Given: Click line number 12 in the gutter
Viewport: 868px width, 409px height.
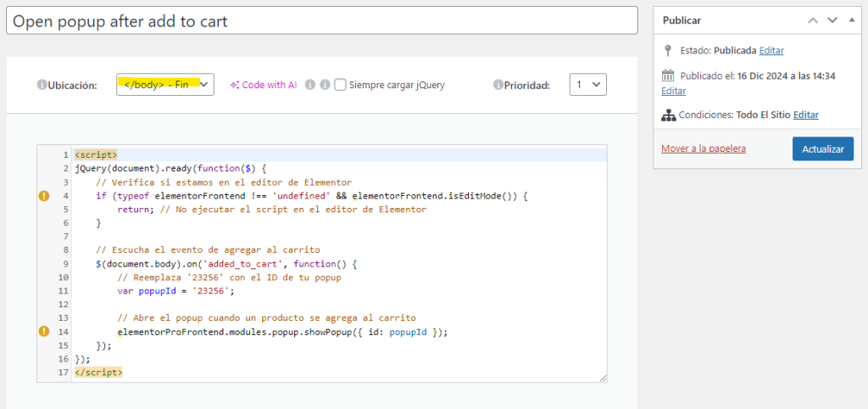Looking at the screenshot, I should [x=63, y=305].
